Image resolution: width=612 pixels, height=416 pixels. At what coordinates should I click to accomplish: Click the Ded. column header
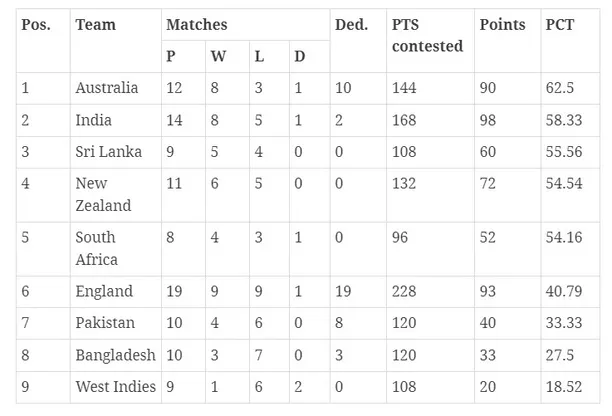point(351,24)
